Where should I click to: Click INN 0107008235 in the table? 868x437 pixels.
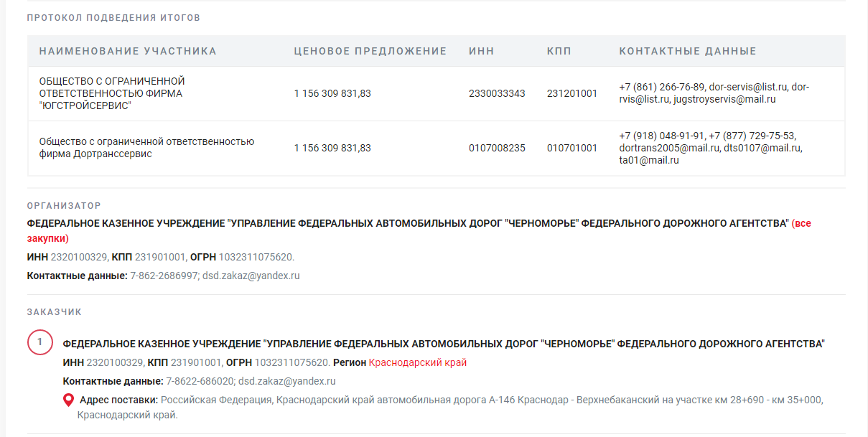point(497,148)
